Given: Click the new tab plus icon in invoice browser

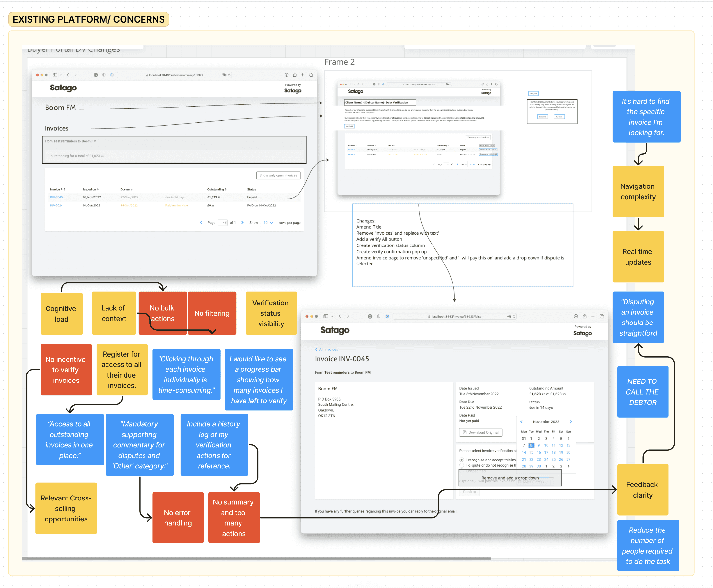Looking at the screenshot, I should tap(593, 316).
